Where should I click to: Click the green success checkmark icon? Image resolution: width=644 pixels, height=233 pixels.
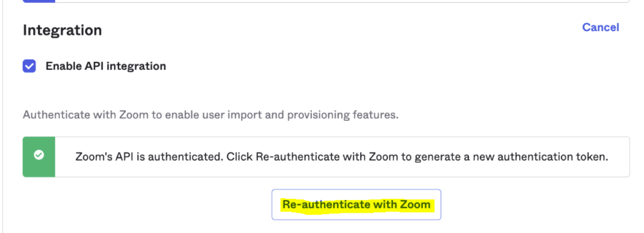pyautogui.click(x=39, y=155)
